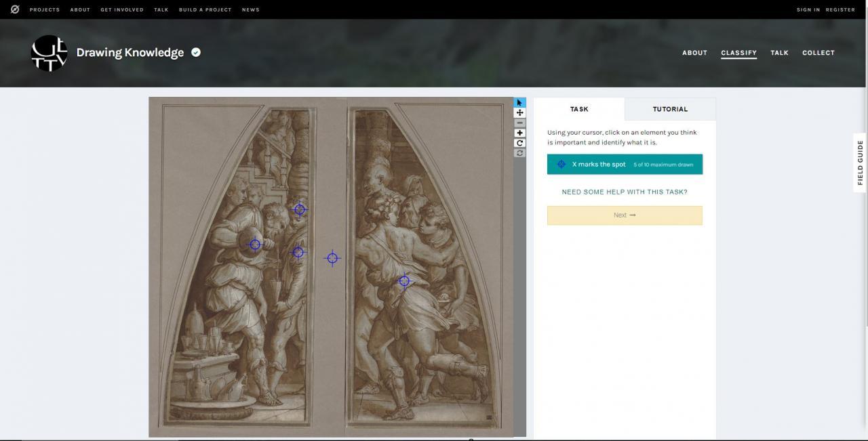Open the top-bar Talk link
The image size is (868, 441).
point(161,9)
